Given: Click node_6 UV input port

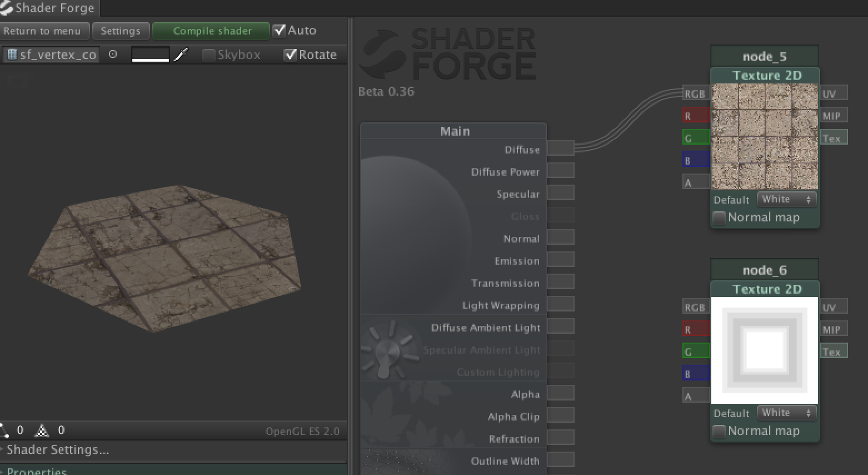Looking at the screenshot, I should click(x=834, y=307).
